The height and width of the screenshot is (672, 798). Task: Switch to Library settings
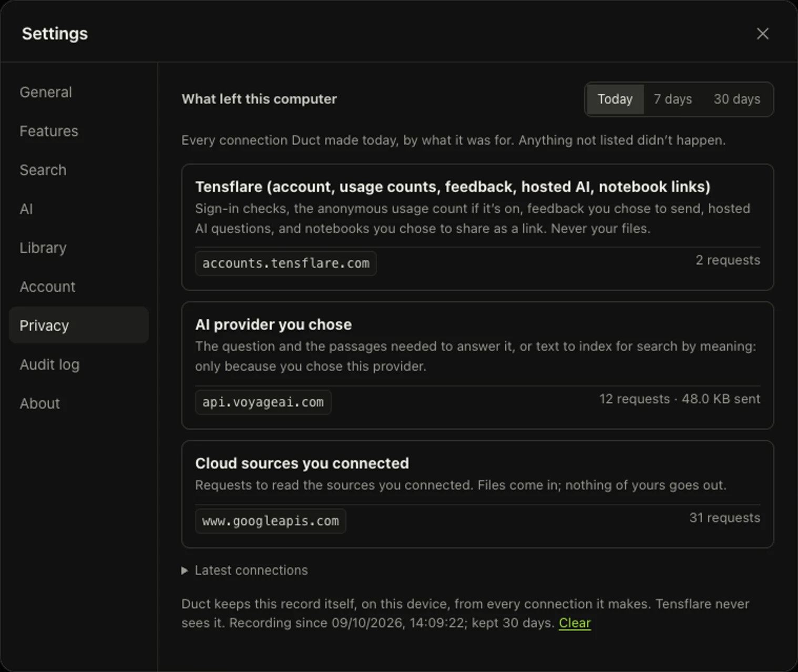[79, 248]
